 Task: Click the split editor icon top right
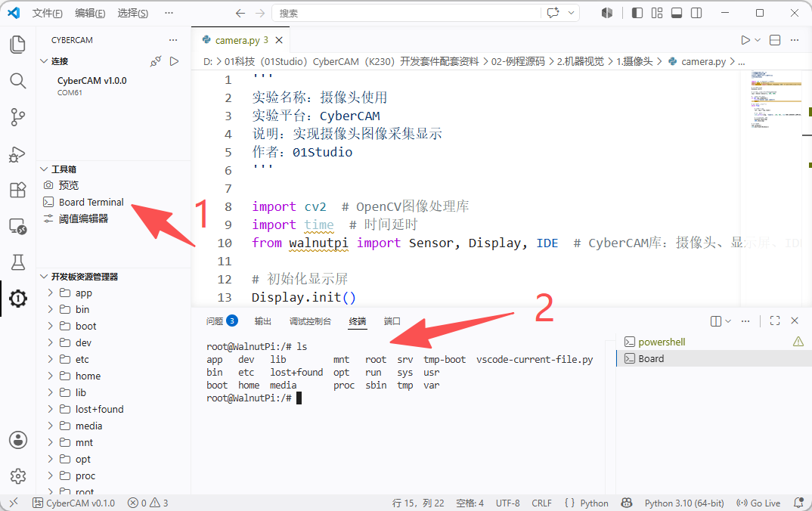point(775,40)
